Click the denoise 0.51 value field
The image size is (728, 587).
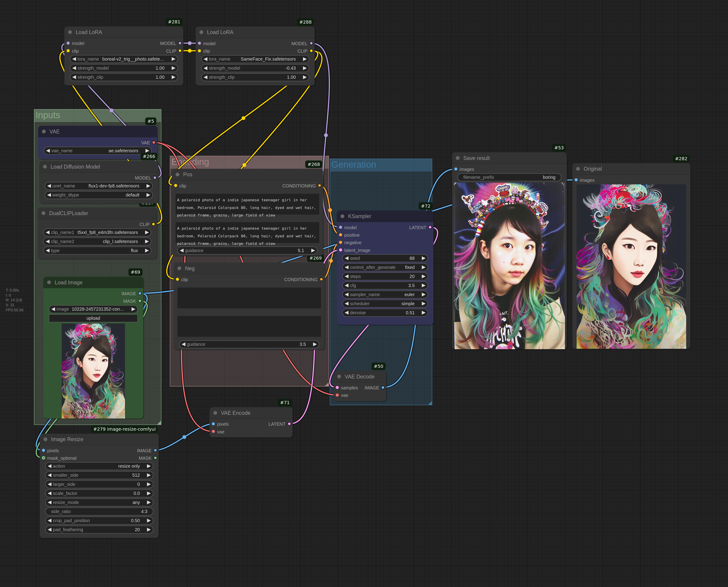(385, 313)
